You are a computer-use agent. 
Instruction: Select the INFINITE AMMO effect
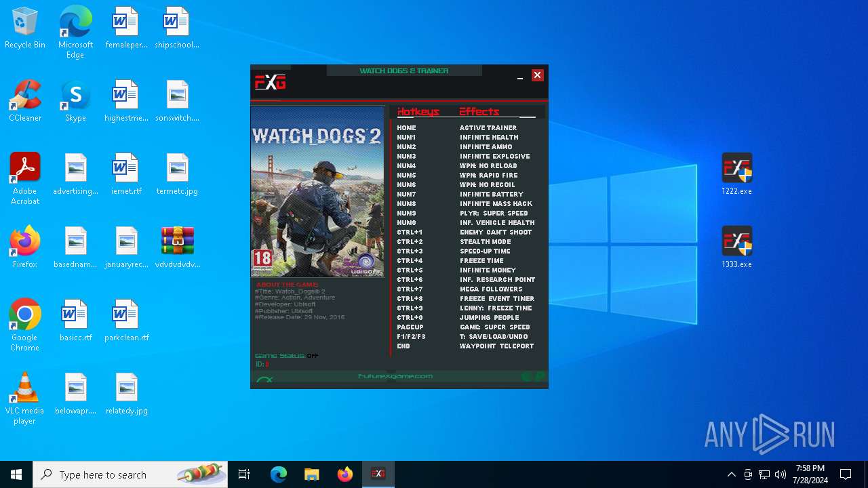tap(486, 146)
